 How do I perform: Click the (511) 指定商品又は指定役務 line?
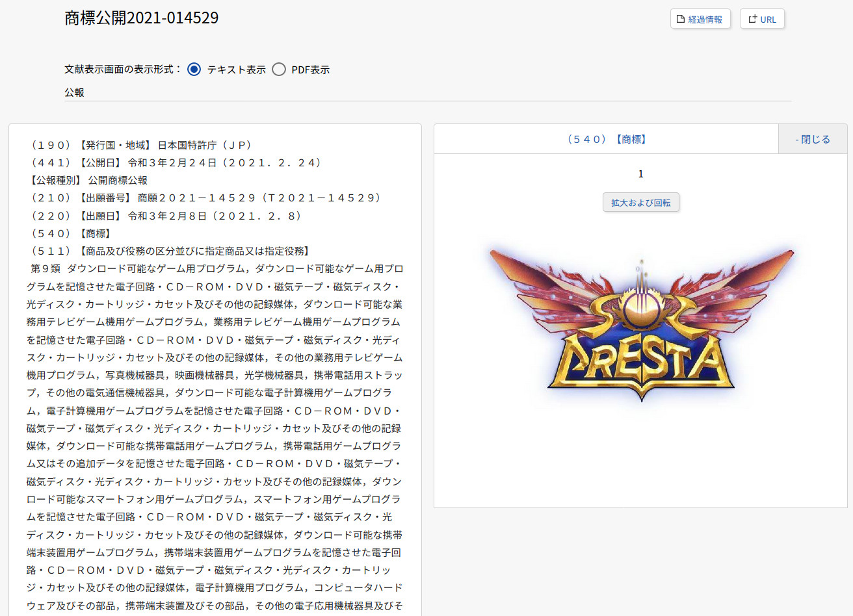coord(169,251)
